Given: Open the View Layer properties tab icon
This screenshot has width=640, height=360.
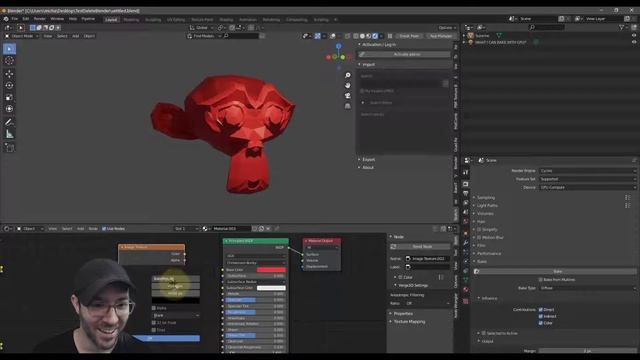Looking at the screenshot, I should point(466,203).
